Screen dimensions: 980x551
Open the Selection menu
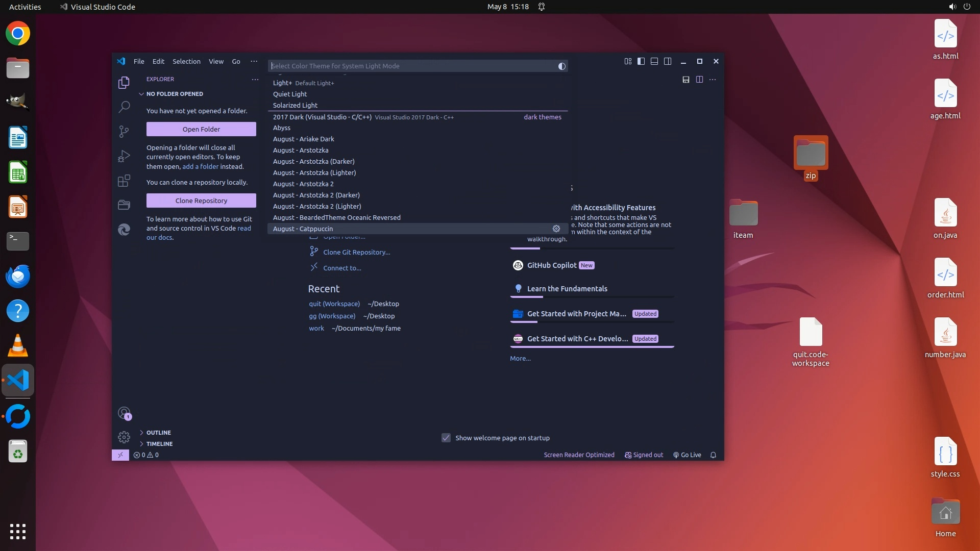[186, 61]
